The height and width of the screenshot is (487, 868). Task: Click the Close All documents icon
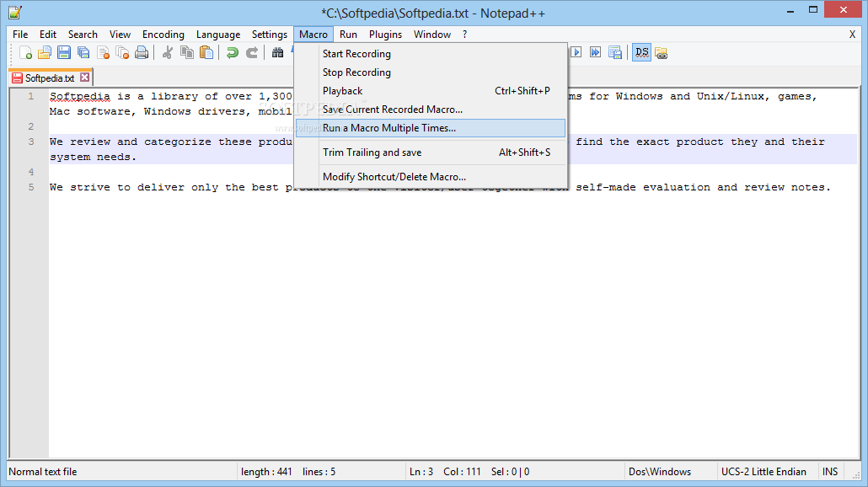click(122, 53)
